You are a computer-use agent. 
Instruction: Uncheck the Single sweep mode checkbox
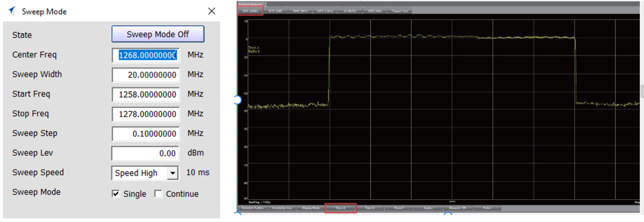tap(116, 194)
